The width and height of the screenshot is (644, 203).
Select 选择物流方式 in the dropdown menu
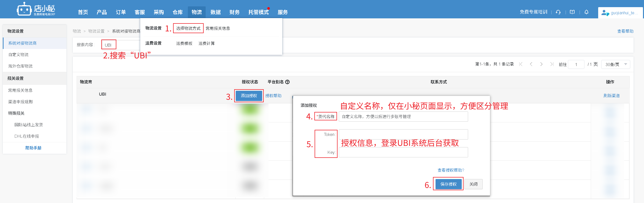click(188, 28)
